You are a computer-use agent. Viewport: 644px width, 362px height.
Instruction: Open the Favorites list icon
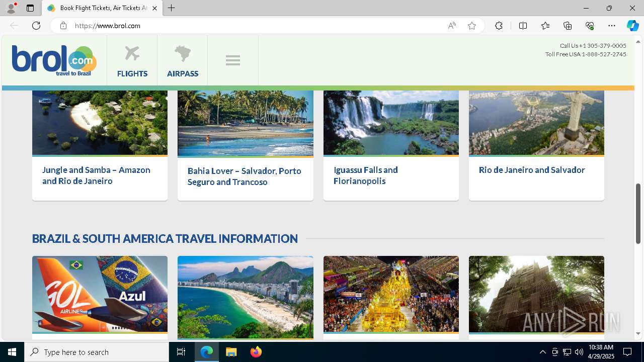tap(545, 26)
